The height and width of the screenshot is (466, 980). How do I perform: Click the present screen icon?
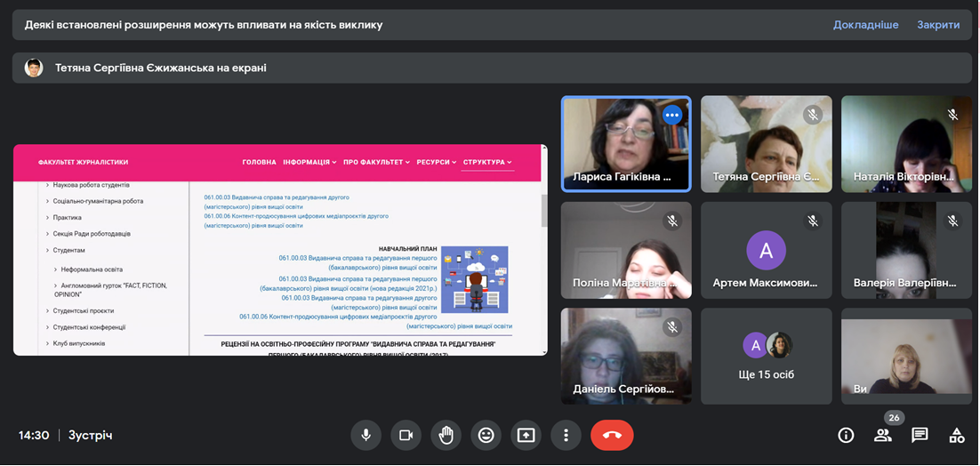(526, 436)
